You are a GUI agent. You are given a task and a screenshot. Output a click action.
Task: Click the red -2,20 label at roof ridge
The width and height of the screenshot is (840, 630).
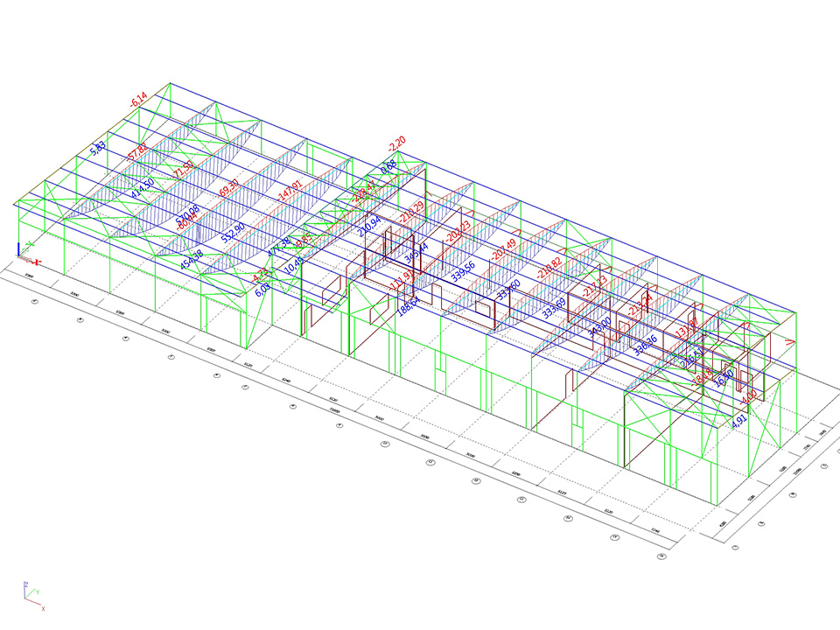point(396,140)
